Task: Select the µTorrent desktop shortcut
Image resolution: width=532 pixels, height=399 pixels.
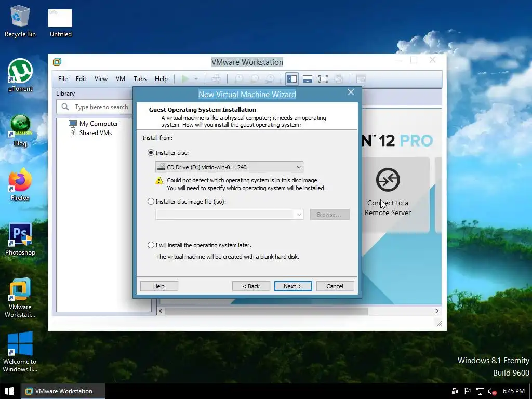Action: 20,75
